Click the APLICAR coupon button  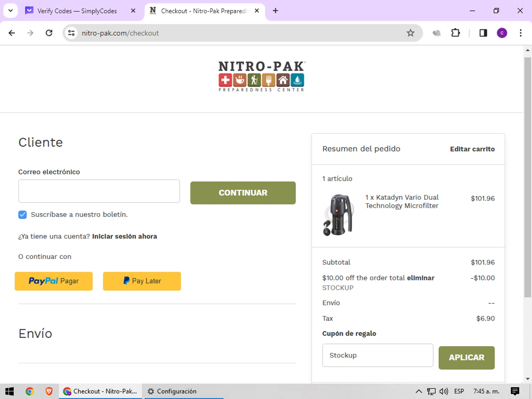pyautogui.click(x=466, y=358)
